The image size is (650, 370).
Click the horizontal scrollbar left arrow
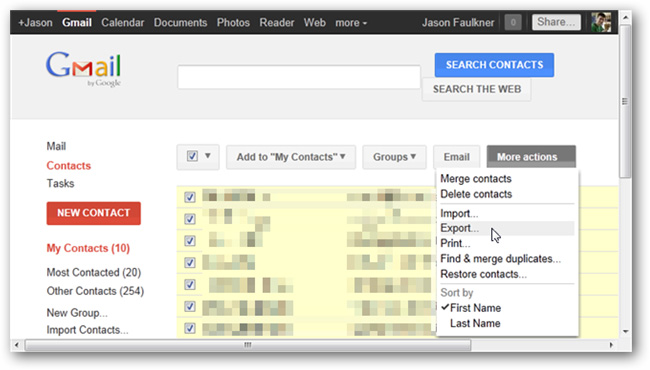[x=17, y=345]
